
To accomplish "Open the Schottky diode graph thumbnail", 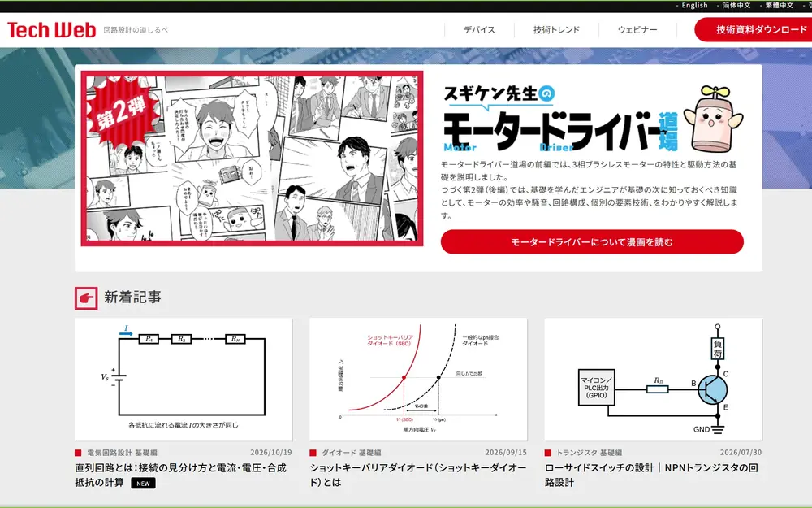I will pyautogui.click(x=418, y=379).
